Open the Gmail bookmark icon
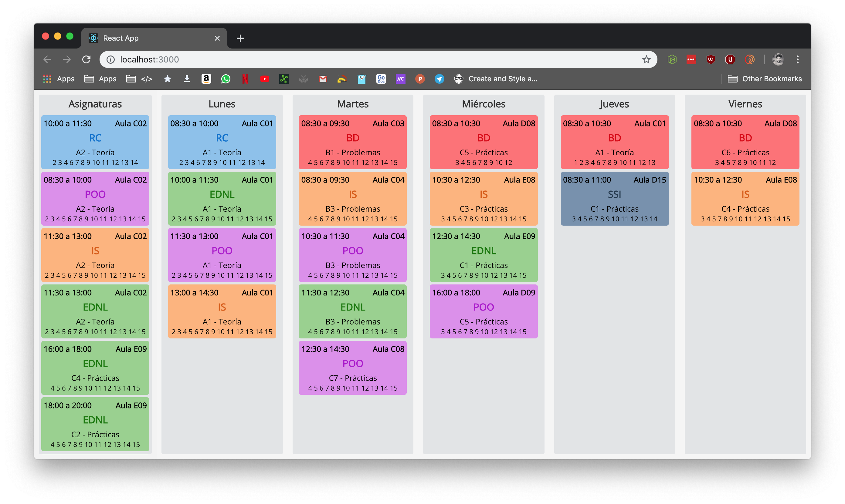 click(323, 79)
